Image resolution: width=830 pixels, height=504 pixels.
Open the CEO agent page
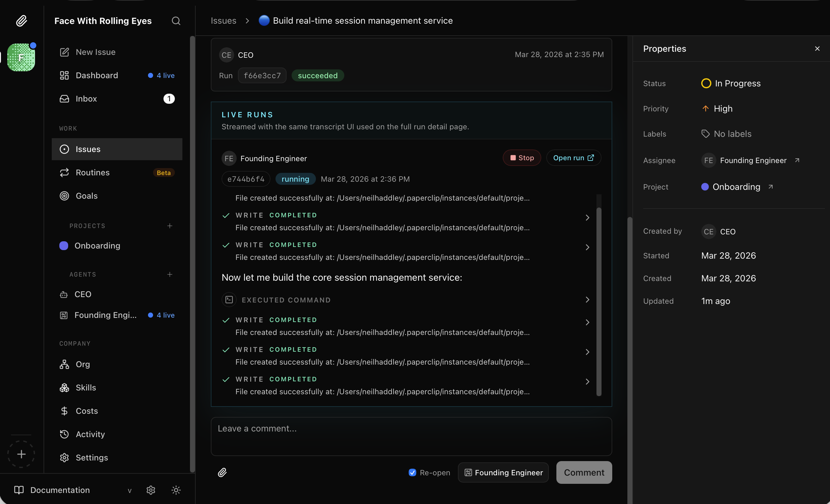tap(83, 294)
